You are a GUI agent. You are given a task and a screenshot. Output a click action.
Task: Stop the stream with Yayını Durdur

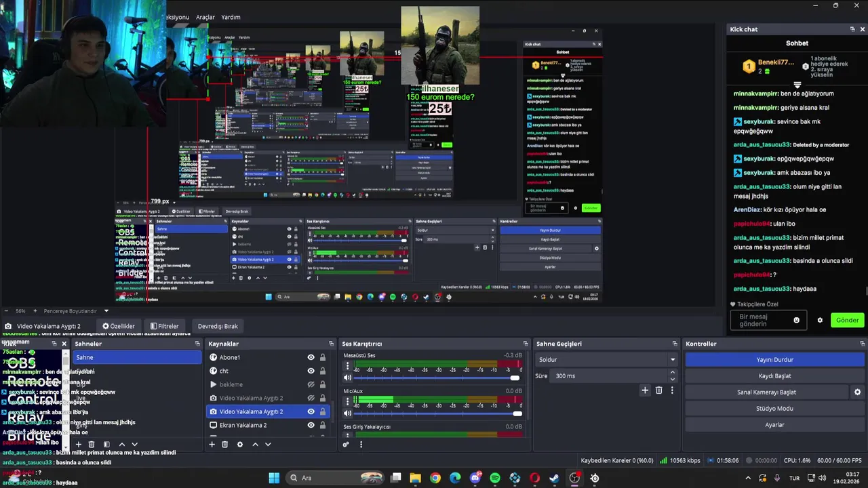[x=774, y=360]
